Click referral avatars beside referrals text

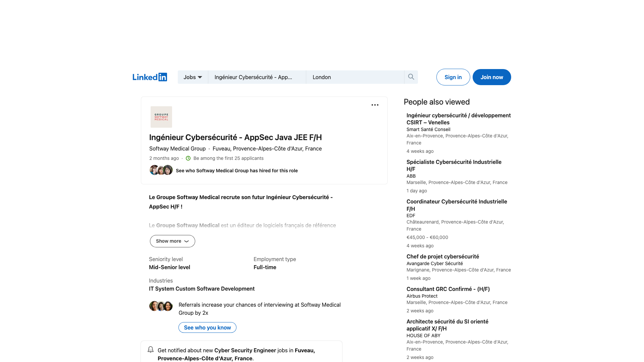(x=161, y=306)
